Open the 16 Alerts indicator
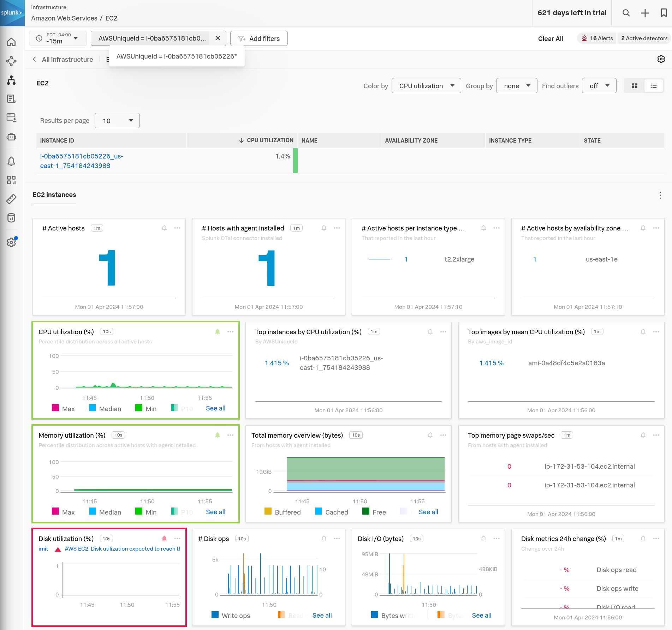The width and height of the screenshot is (672, 630). [597, 38]
